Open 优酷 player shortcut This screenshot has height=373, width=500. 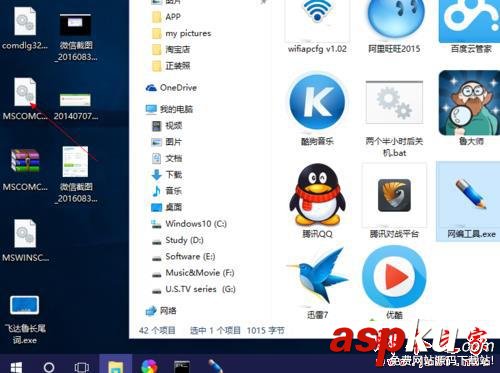(394, 283)
